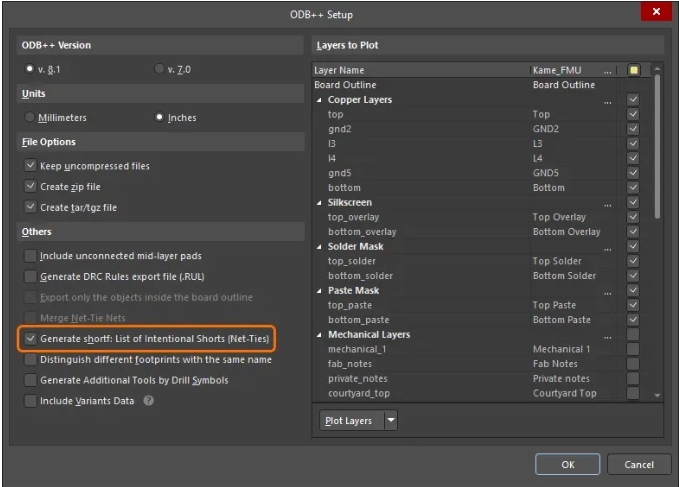This screenshot has height=487, width=679.
Task: Cancel the ODB++ Setup dialog
Action: click(639, 464)
